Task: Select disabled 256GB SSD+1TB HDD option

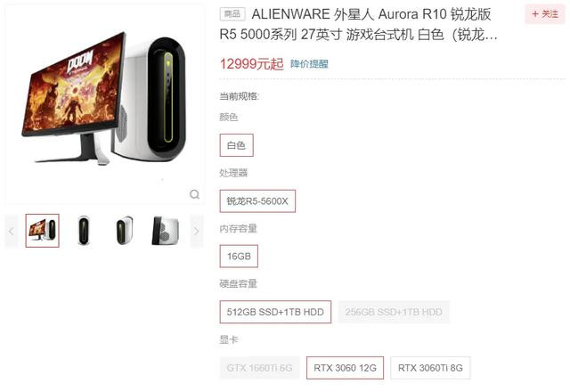Action: 394,312
